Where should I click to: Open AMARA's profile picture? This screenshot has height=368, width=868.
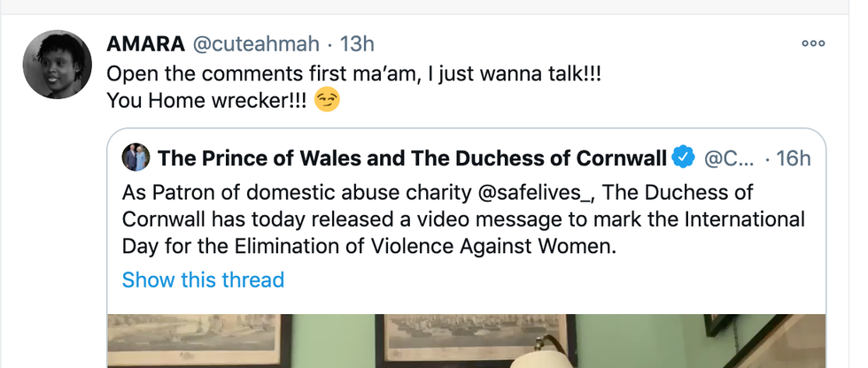click(x=57, y=64)
